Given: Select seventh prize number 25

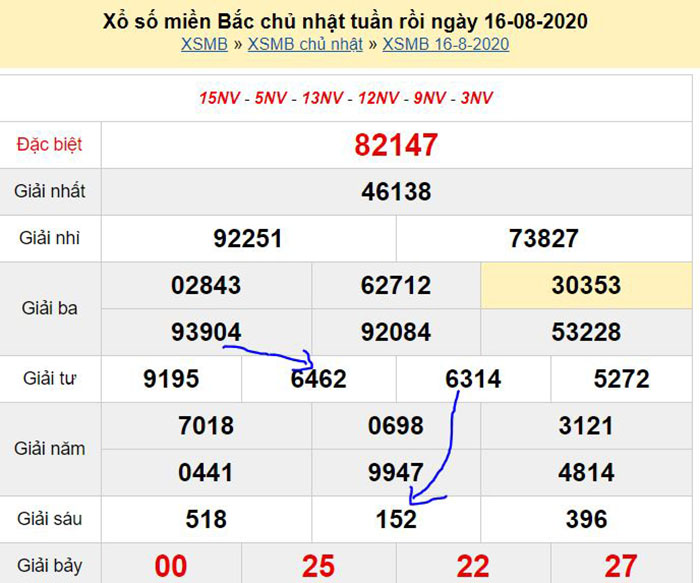Looking at the screenshot, I should 318,566.
